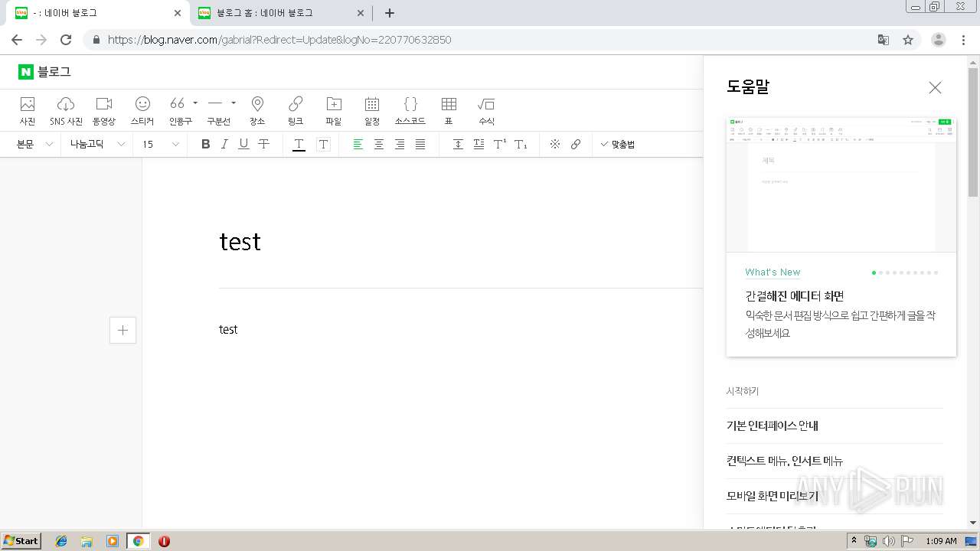The height and width of the screenshot is (551, 980).
Task: Expand the 인용구 style dropdown arrow
Action: pos(195,103)
